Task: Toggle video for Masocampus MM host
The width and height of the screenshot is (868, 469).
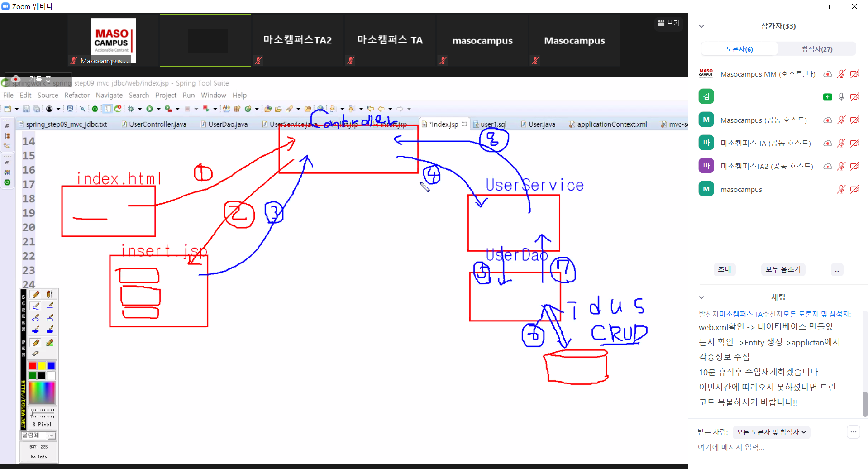Action: click(854, 74)
